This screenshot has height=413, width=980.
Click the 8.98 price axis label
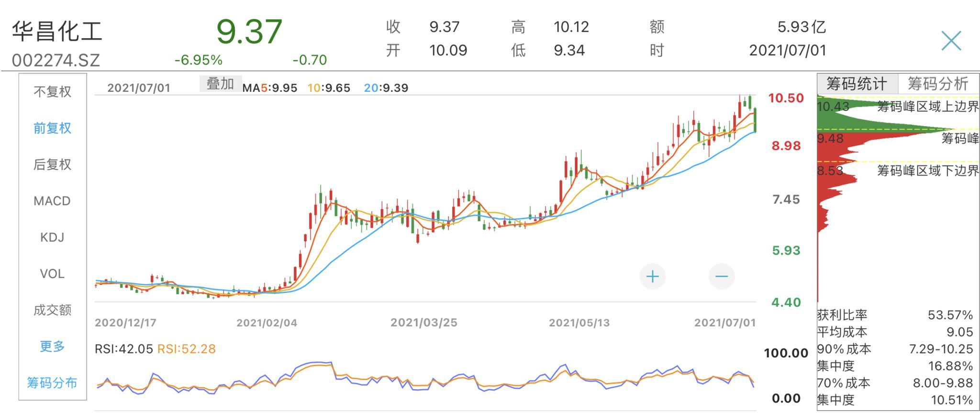(x=786, y=146)
